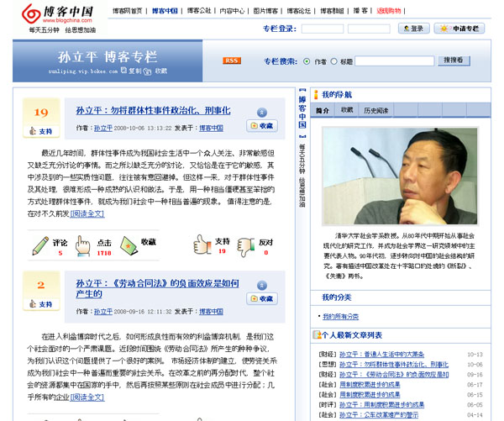Click author link 孙立平 in second article byline
This screenshot has width=504, height=421.
click(103, 311)
